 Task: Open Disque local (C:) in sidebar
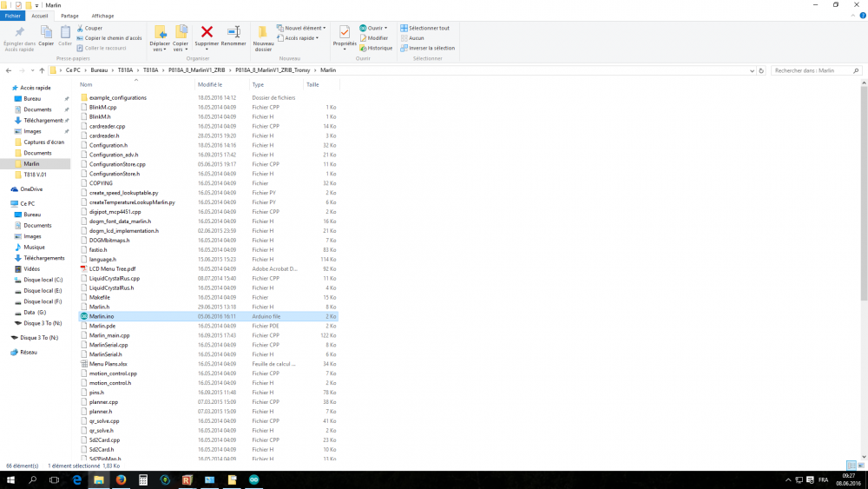click(43, 280)
